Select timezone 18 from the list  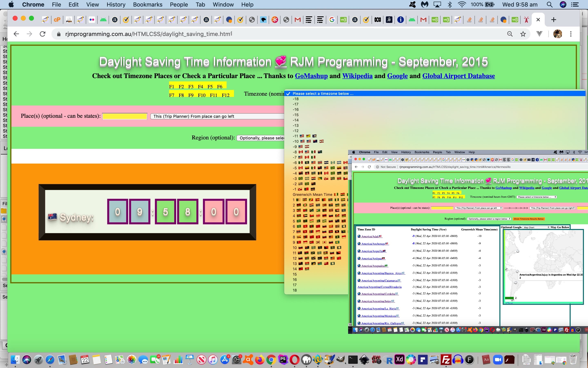click(x=316, y=290)
